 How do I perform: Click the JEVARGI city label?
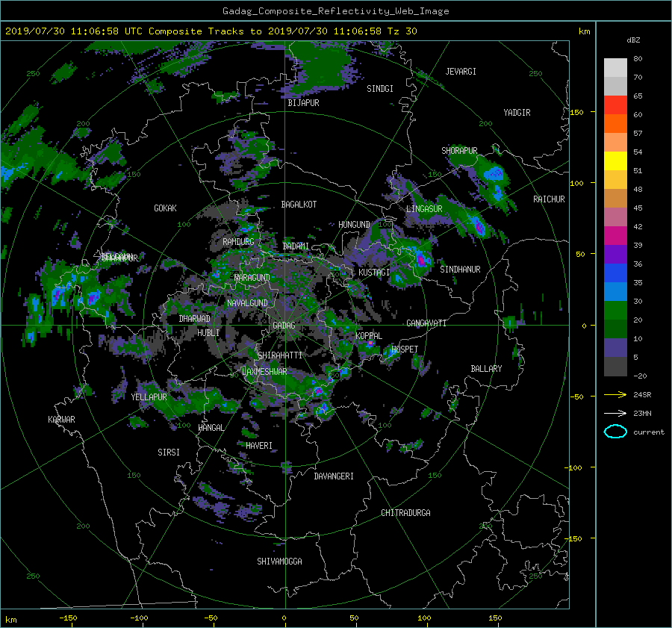[461, 72]
